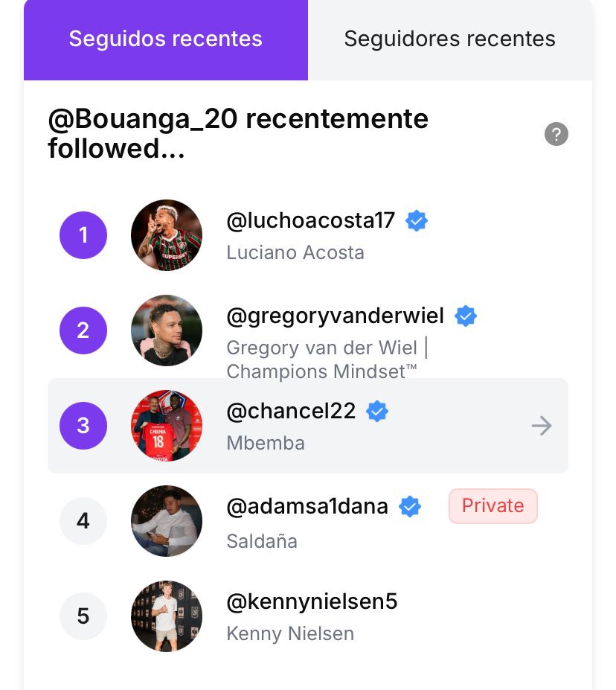Click the red Private label
Image resolution: width=616 pixels, height=690 pixels.
(x=493, y=506)
